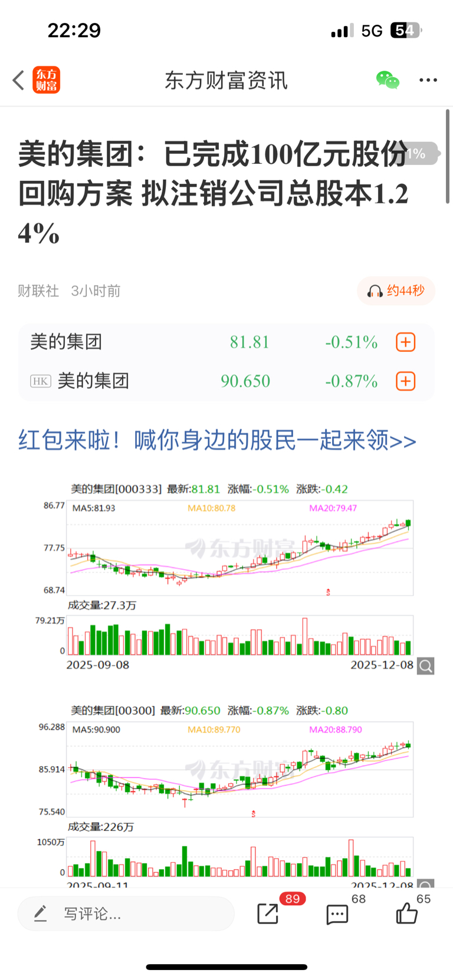Tap MA5:81.93 label on first chart
The height and width of the screenshot is (980, 453).
[x=93, y=508]
